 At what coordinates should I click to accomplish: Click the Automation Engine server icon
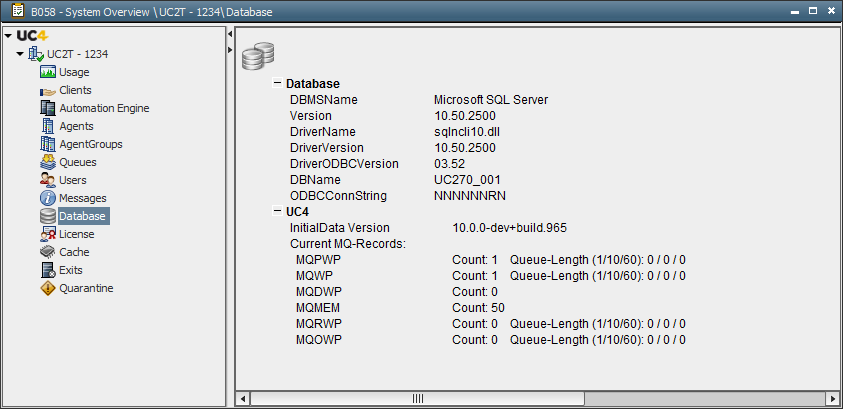(x=48, y=108)
